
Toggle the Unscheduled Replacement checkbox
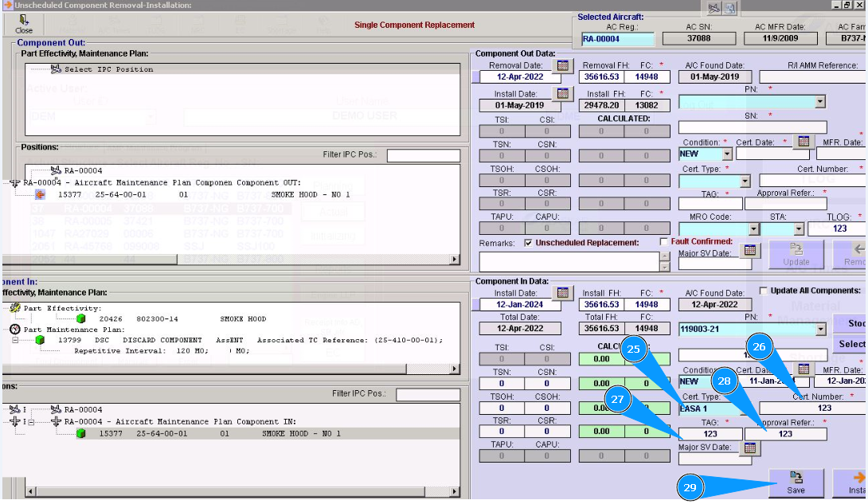pos(528,243)
